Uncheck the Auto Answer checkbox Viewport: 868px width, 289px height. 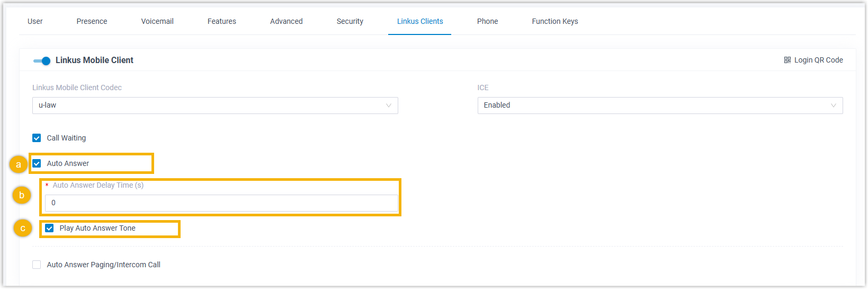(x=37, y=163)
